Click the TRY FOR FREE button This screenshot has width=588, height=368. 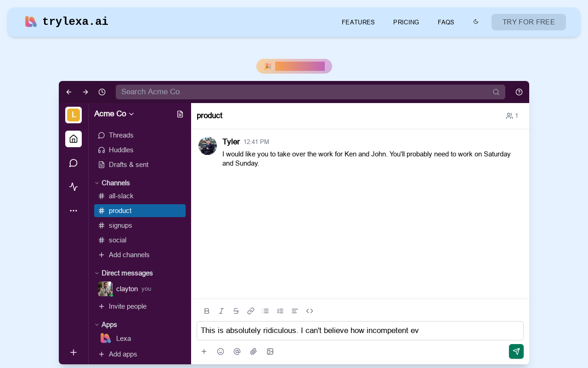coord(529,22)
